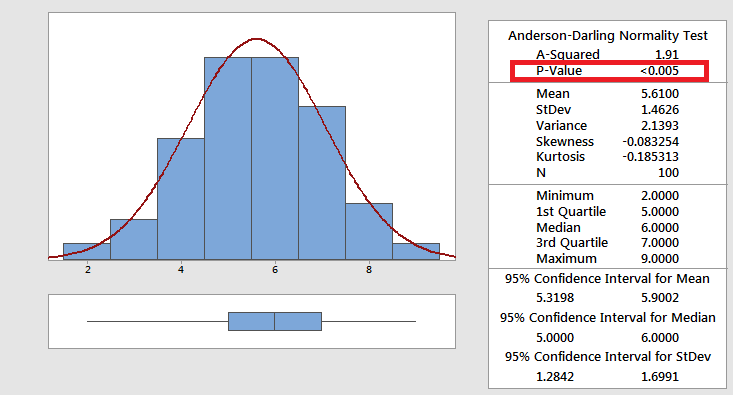
Task: Click the 95% Confidence Interval for StDev heading
Action: click(607, 357)
